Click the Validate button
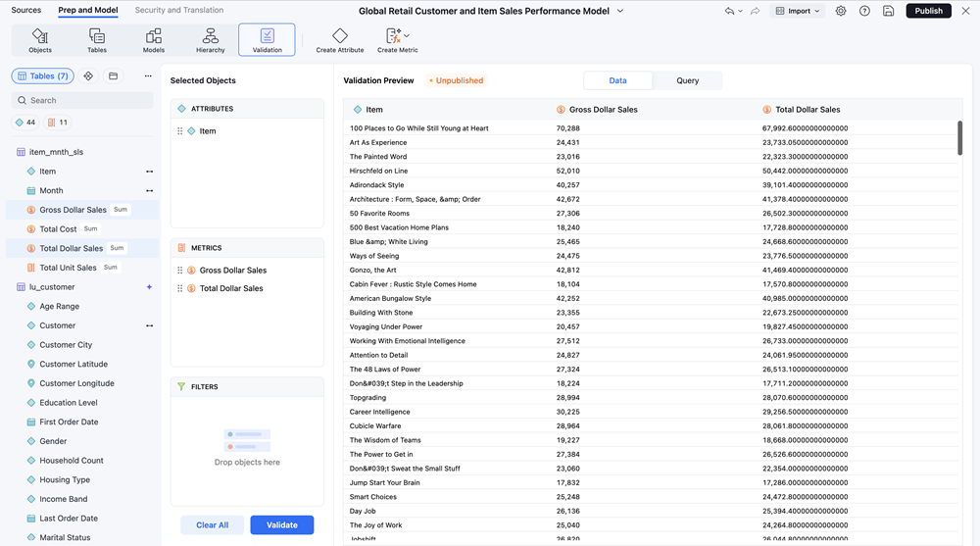The height and width of the screenshot is (546, 980). (x=281, y=524)
